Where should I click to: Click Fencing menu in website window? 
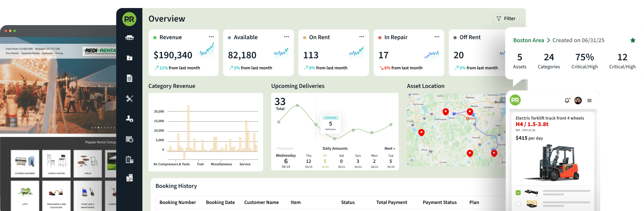(59, 53)
